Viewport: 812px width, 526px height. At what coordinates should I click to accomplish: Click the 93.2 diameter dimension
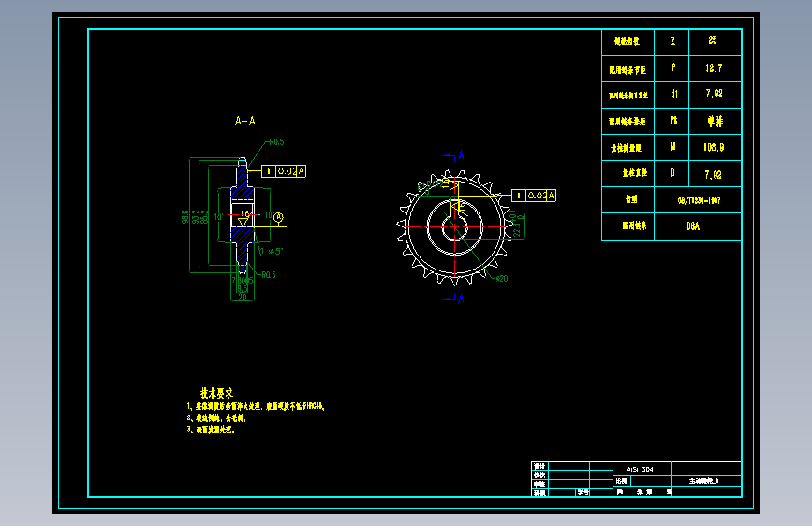pos(195,216)
